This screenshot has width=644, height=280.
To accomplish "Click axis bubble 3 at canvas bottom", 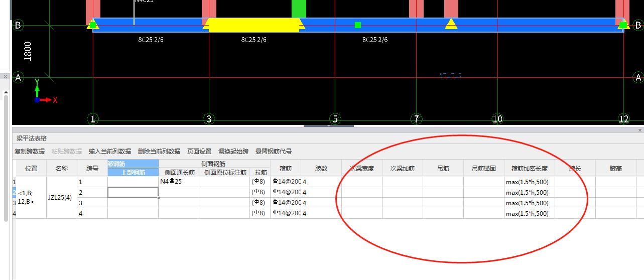I will point(209,119).
